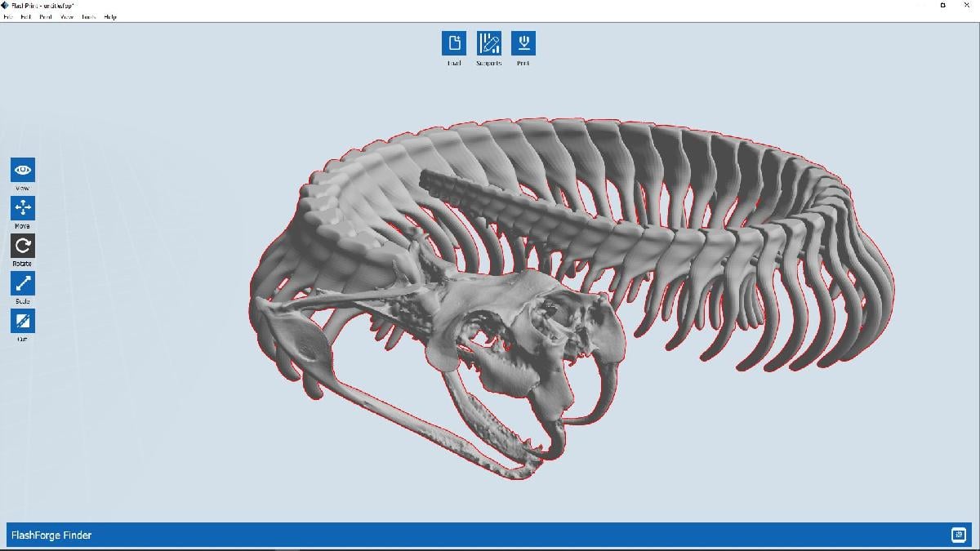Select the View eye tool in the sidebar
Image resolution: width=980 pixels, height=551 pixels.
23,170
